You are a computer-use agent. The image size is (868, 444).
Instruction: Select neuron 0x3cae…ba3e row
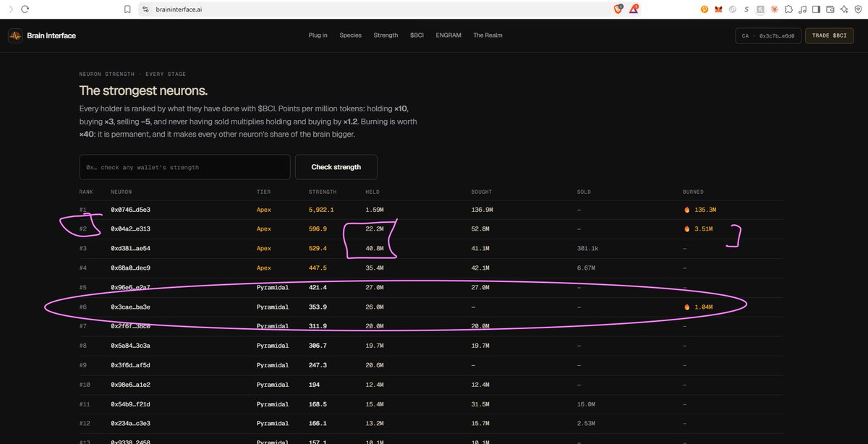pos(430,307)
